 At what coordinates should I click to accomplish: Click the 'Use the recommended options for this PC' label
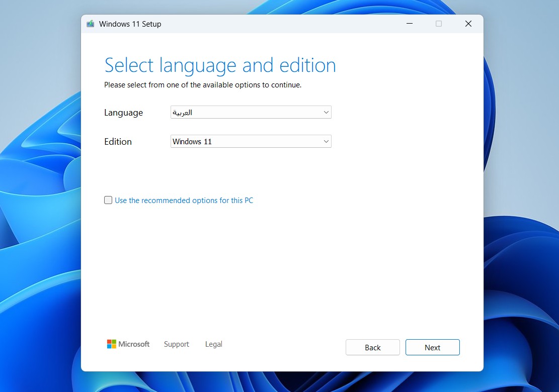click(184, 201)
